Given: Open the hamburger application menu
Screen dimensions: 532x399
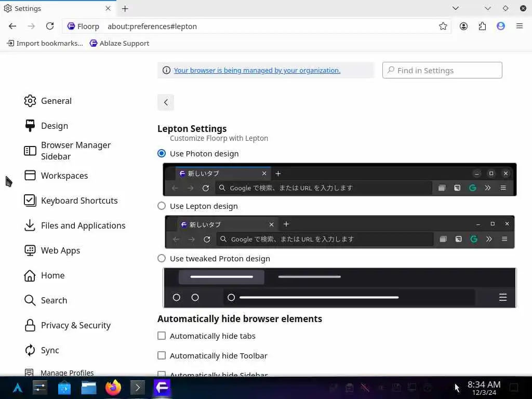Looking at the screenshot, I should pyautogui.click(x=520, y=26).
